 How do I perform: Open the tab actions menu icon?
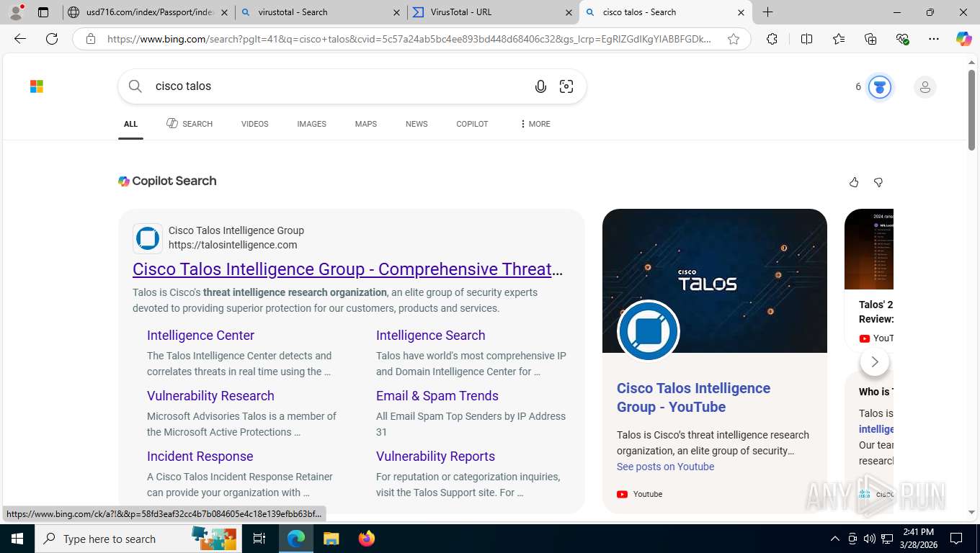click(43, 12)
